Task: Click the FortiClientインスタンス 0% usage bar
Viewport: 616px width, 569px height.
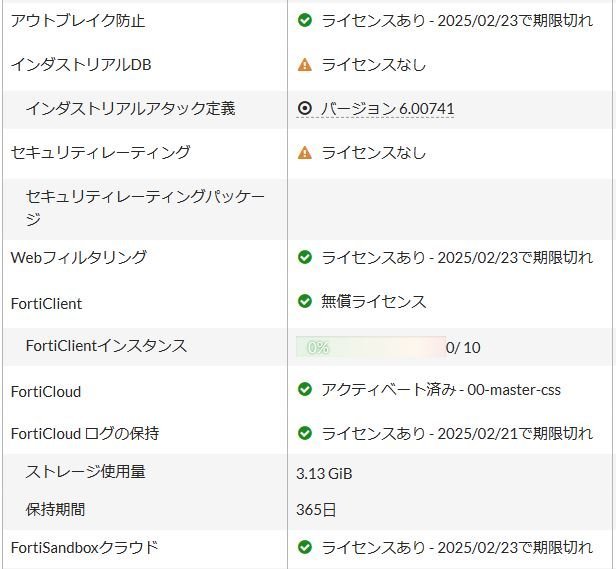Action: (x=370, y=347)
